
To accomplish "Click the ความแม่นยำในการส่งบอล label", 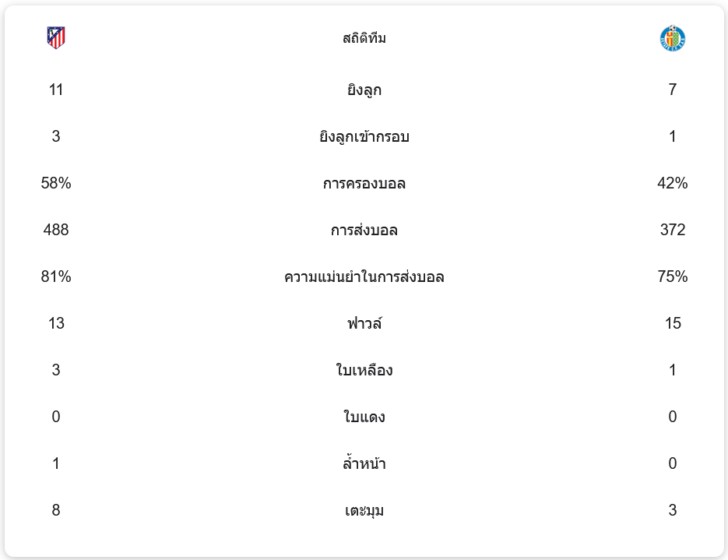I will 364,277.
